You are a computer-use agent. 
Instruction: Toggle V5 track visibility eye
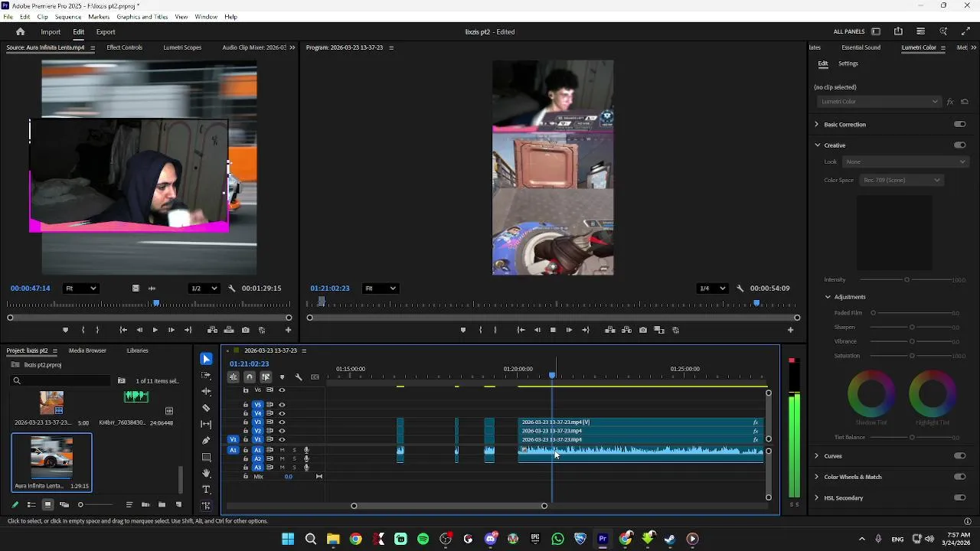(282, 405)
